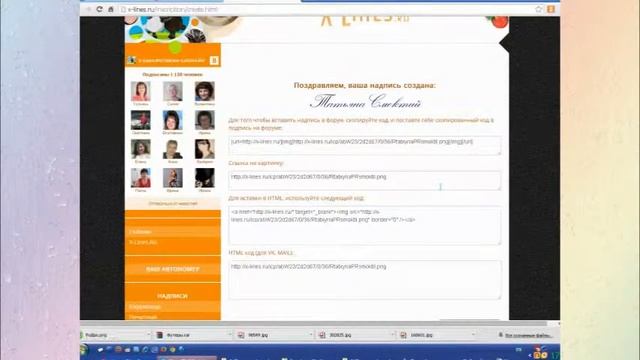Viewport: 640px width, 360px height.
Task: Open second-row middle subscriber avatar
Action: [173, 120]
